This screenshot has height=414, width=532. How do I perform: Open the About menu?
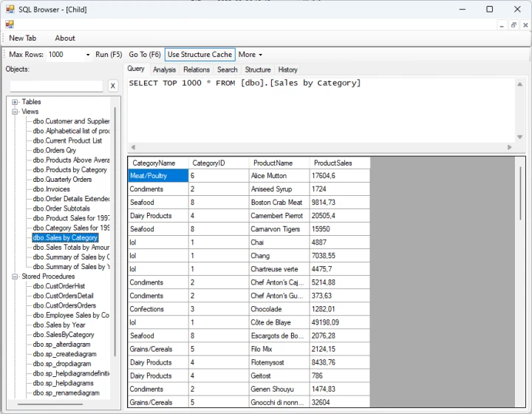[x=65, y=38]
